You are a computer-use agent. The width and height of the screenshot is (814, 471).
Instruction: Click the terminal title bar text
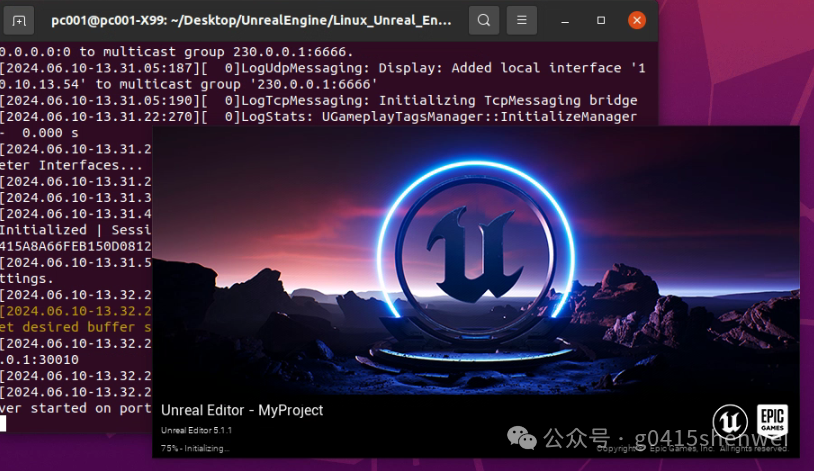tap(251, 20)
